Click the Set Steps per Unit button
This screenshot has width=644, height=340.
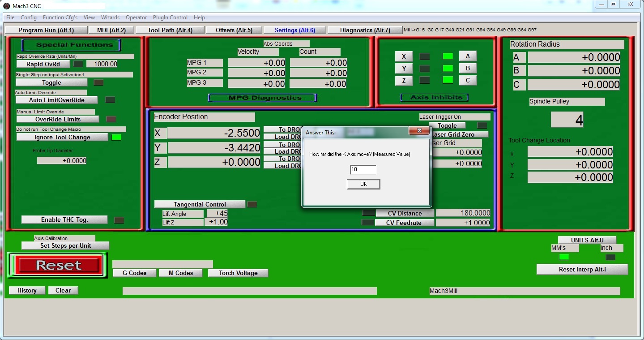[x=65, y=245]
